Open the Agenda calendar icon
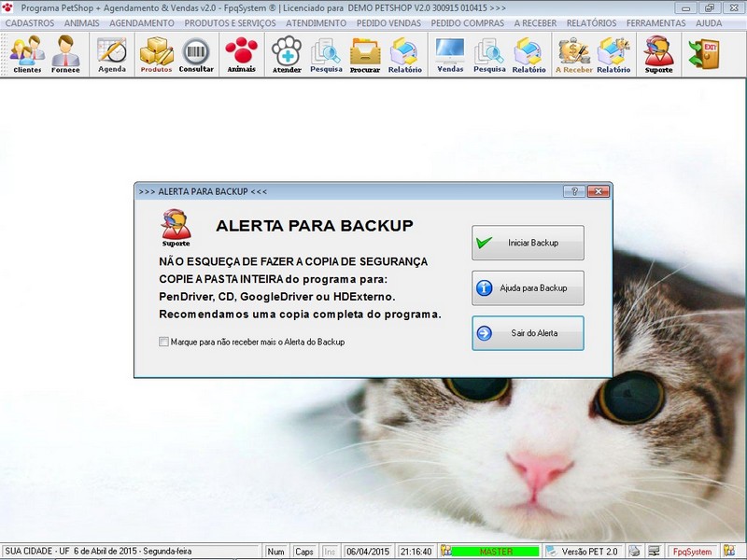The height and width of the screenshot is (560, 747). click(112, 54)
